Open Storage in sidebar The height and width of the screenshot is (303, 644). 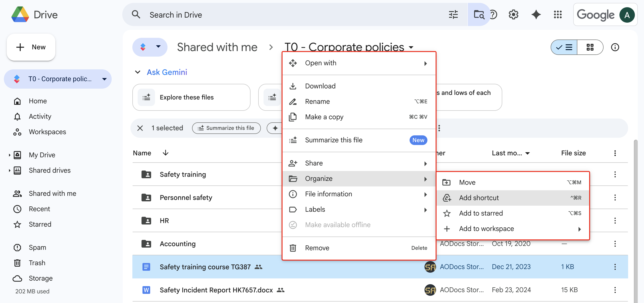40,278
